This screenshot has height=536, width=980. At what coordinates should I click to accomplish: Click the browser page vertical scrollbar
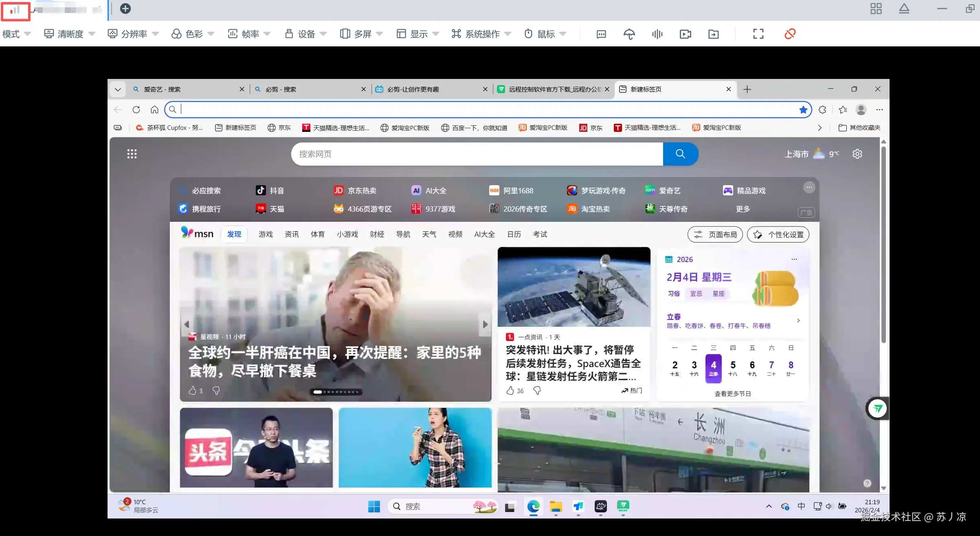coord(883,244)
